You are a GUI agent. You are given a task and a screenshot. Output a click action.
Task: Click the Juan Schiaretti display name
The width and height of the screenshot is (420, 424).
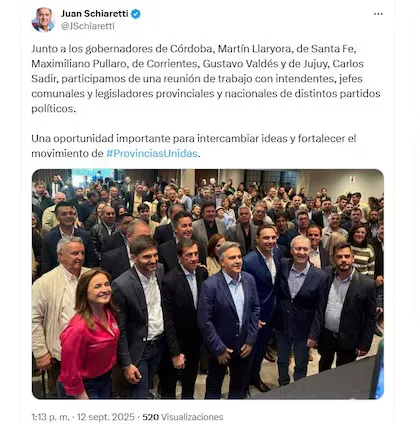coord(95,14)
